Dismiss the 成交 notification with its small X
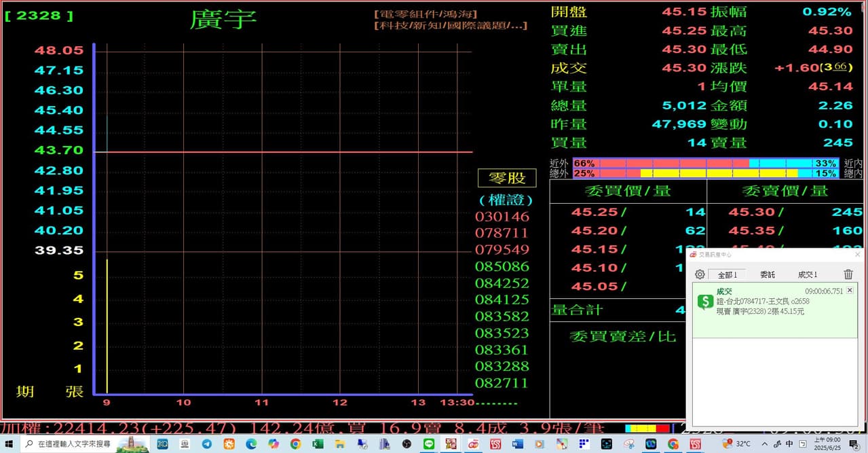868x453 pixels. tap(849, 290)
